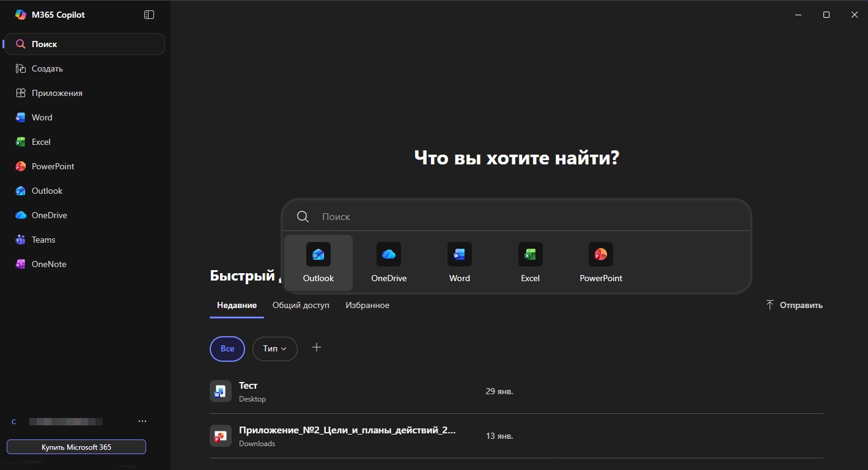Open the Тип filter dropdown
The image size is (868, 470).
274,348
